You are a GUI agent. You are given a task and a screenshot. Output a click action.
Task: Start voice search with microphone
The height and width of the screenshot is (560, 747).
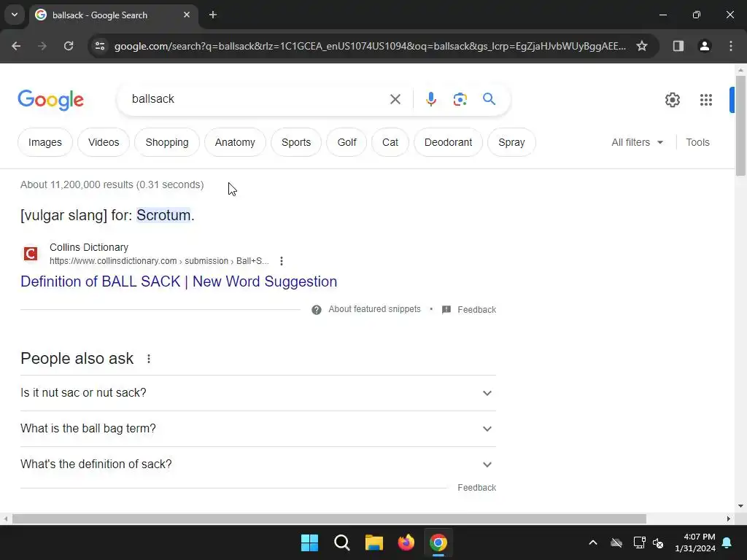click(430, 99)
